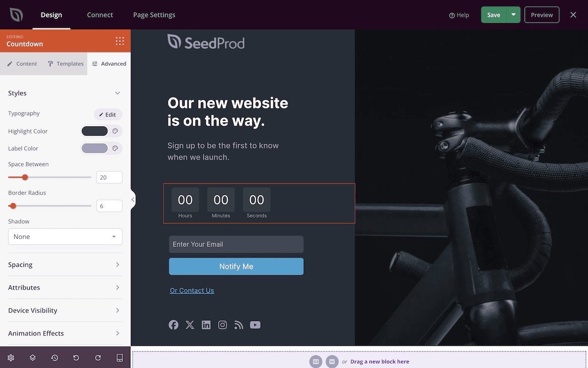The image size is (588, 368).
Task: Open Highlight Color palette picker icon
Action: [115, 131]
